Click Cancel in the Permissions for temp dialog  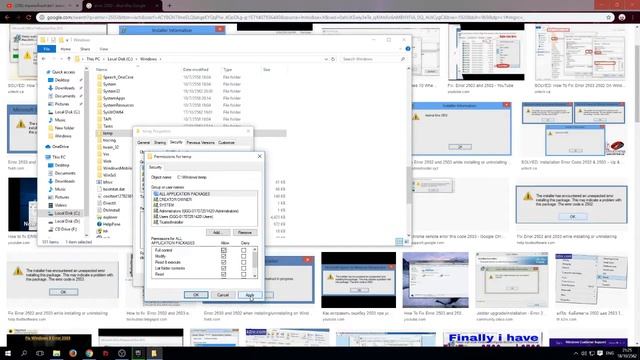click(x=223, y=295)
